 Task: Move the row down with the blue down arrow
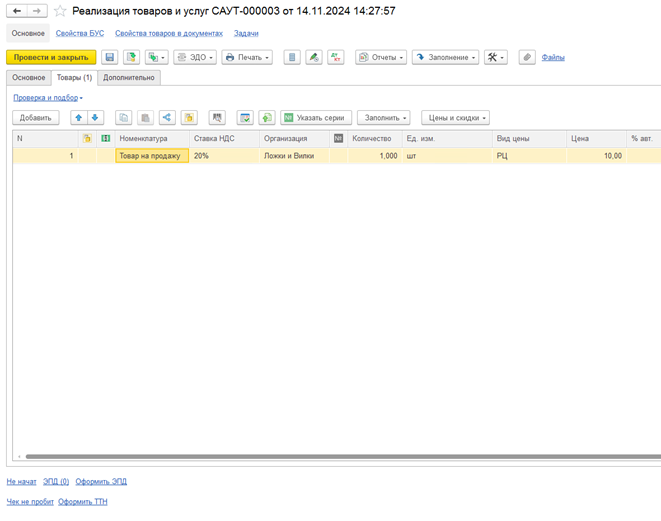click(95, 118)
